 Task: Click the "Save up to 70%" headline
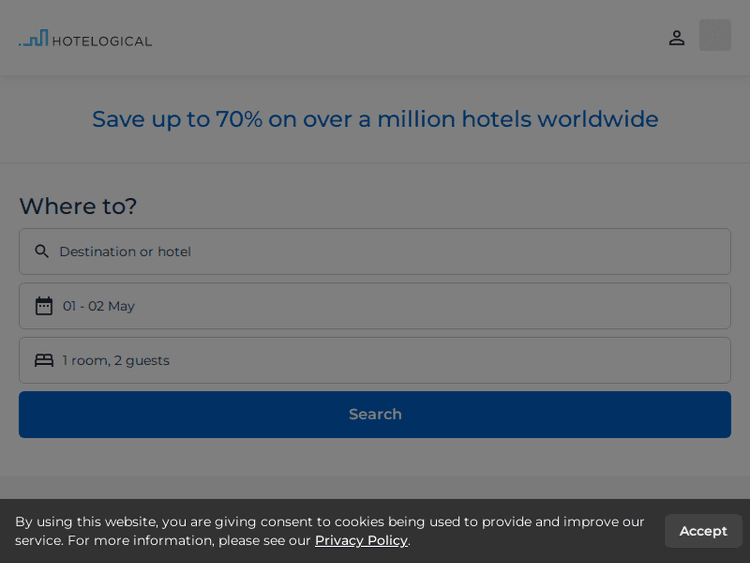[375, 119]
